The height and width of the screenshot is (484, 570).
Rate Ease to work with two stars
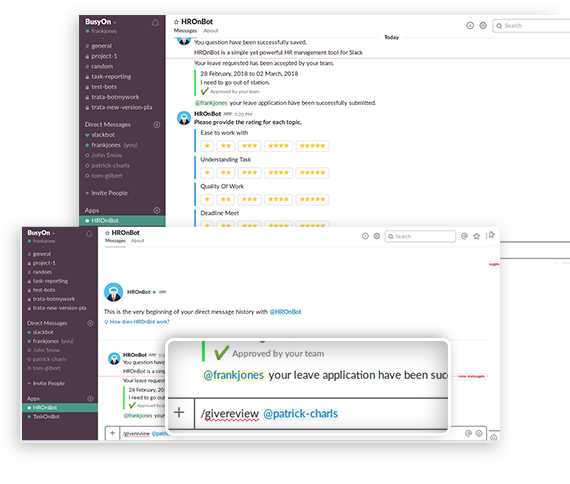click(226, 146)
